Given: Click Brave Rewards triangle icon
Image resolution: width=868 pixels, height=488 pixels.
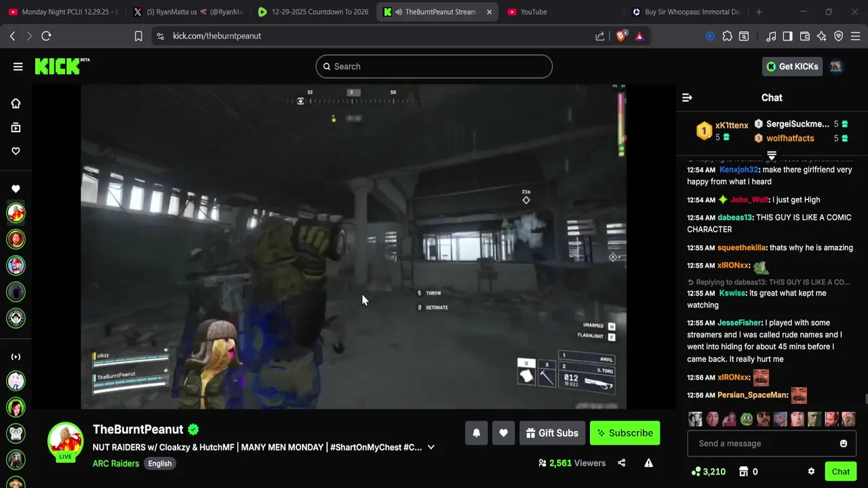Looking at the screenshot, I should tap(639, 36).
